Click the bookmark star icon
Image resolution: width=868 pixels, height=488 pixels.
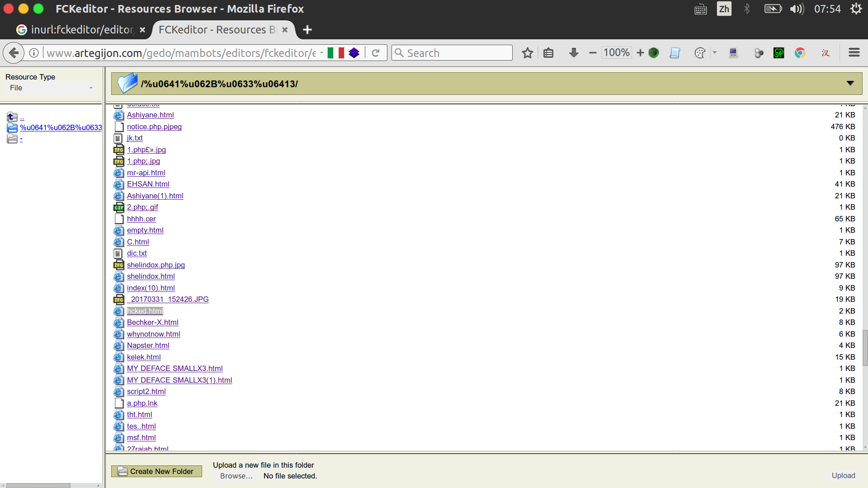pyautogui.click(x=527, y=53)
